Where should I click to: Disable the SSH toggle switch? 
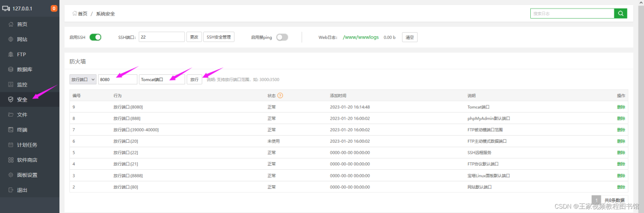click(x=95, y=37)
